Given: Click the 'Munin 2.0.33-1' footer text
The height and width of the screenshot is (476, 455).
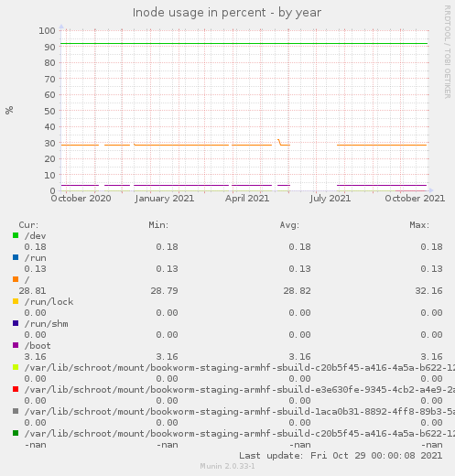Looking at the screenshot, I should click(x=227, y=466).
